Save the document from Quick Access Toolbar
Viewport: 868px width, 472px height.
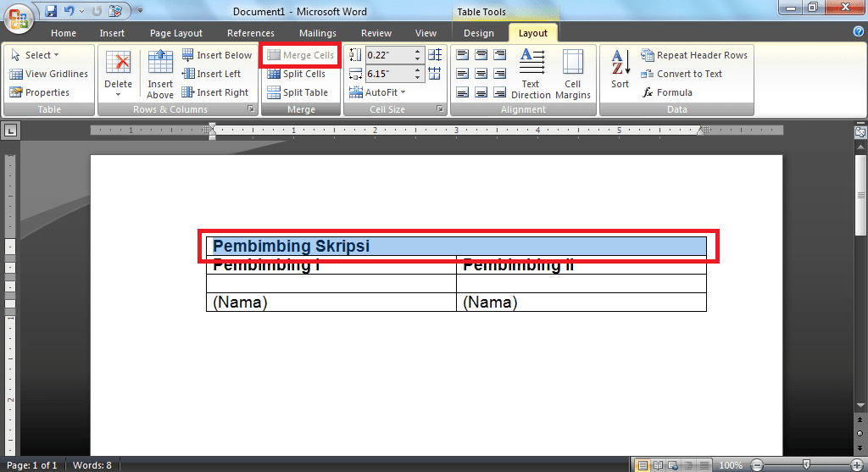pyautogui.click(x=51, y=10)
